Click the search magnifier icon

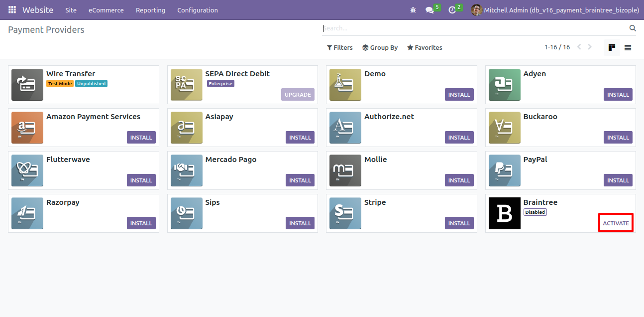[633, 28]
